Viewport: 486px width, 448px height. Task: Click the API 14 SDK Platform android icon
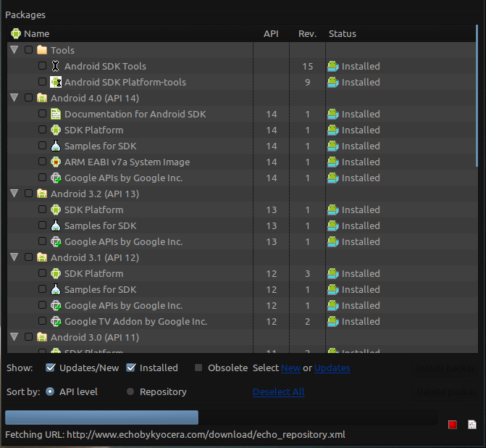56,130
